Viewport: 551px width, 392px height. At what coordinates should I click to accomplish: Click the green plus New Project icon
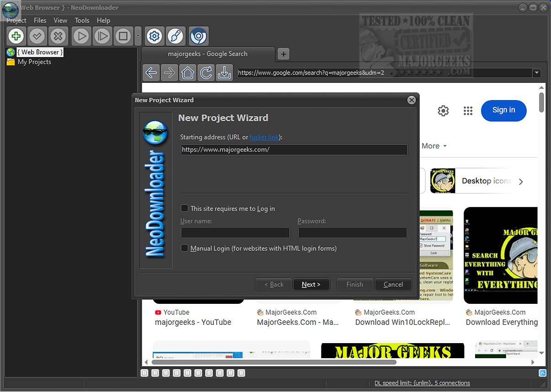[x=16, y=36]
